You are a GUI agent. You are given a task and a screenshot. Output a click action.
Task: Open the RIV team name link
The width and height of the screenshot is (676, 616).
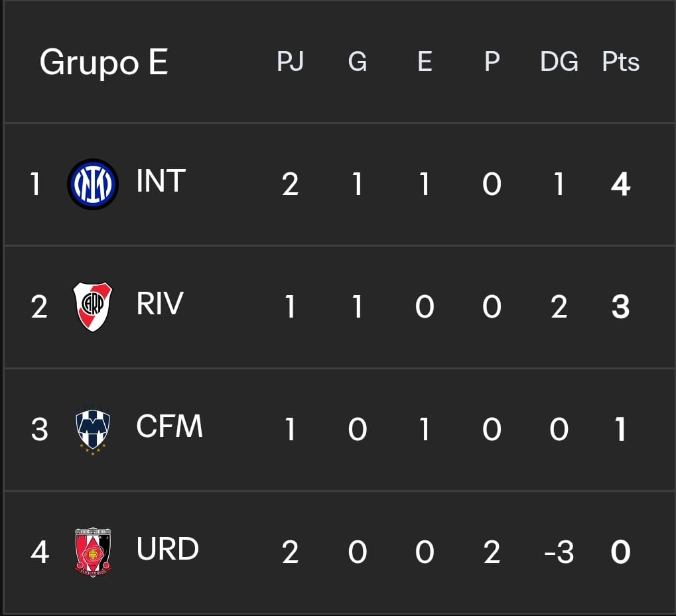click(x=160, y=304)
